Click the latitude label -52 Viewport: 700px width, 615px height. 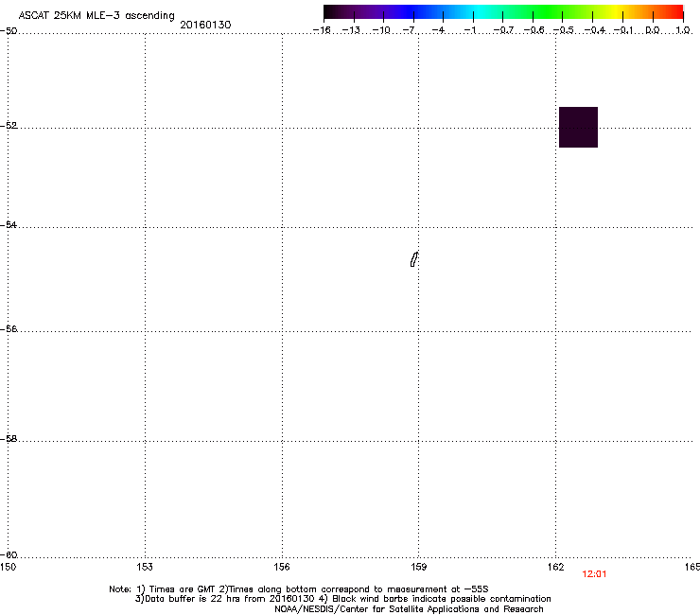(x=9, y=126)
